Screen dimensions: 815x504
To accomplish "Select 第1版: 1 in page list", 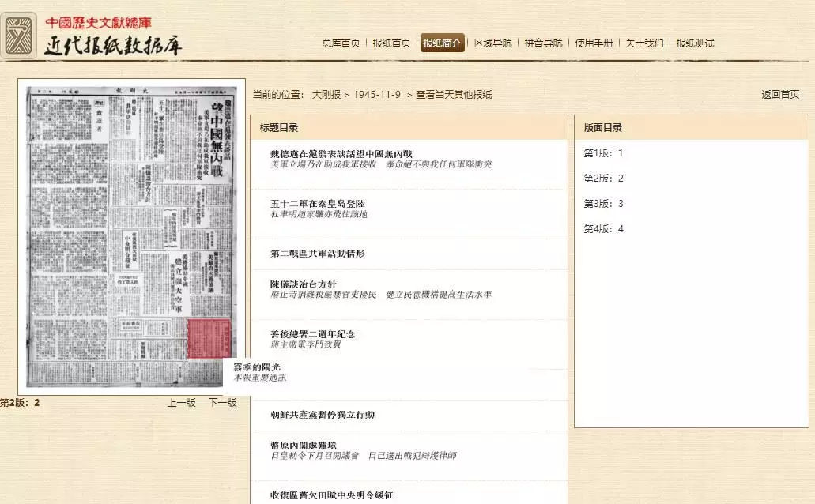I will click(603, 153).
